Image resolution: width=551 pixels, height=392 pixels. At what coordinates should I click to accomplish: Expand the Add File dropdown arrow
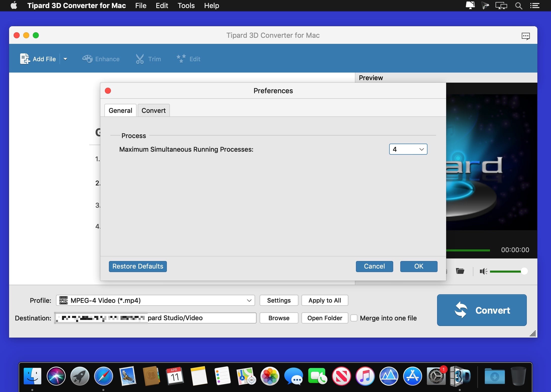pyautogui.click(x=65, y=59)
